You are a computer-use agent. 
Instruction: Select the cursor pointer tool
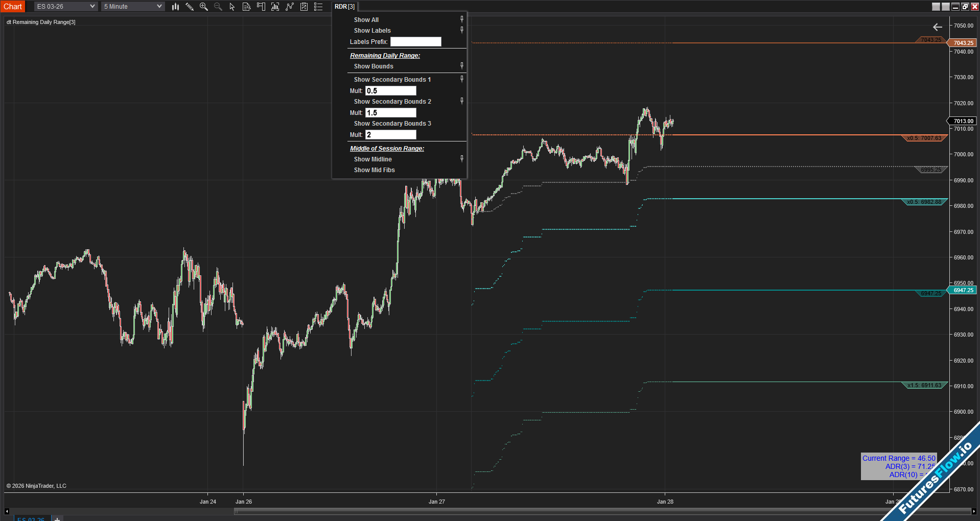click(232, 7)
